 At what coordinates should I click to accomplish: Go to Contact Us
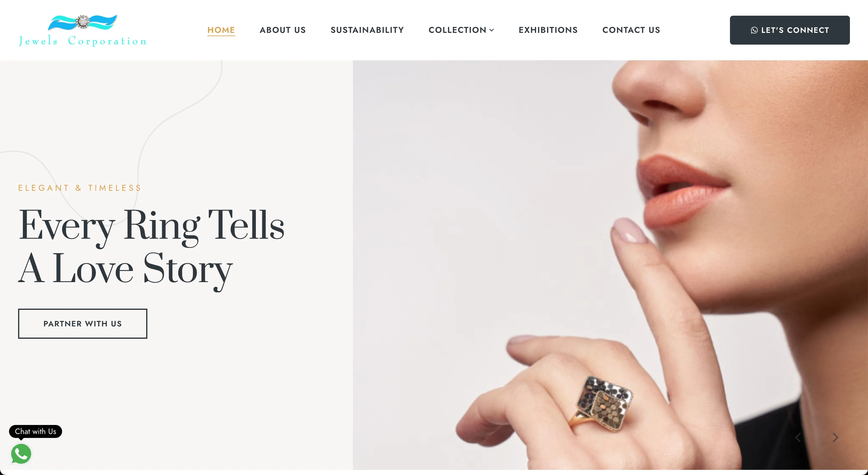click(631, 30)
